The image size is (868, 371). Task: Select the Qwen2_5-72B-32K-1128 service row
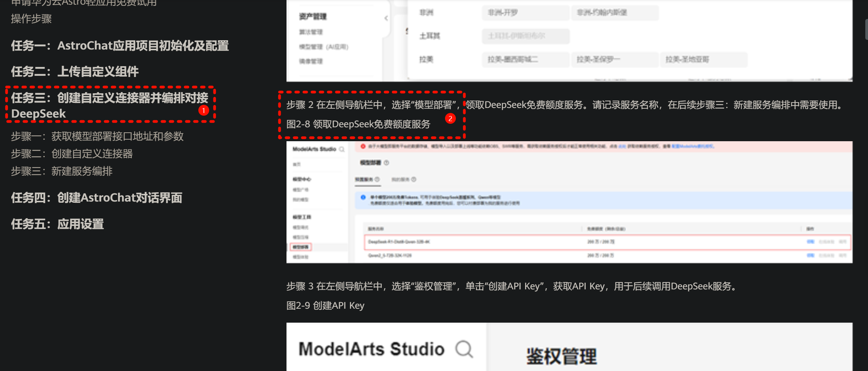607,255
